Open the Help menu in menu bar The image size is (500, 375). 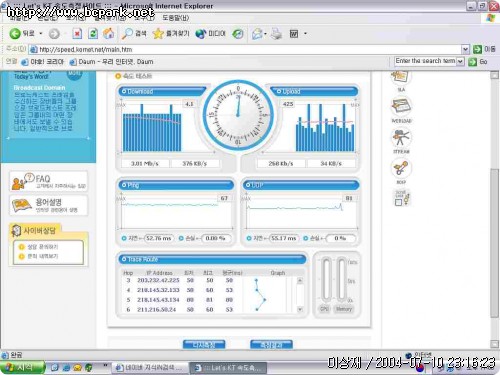coord(176,18)
